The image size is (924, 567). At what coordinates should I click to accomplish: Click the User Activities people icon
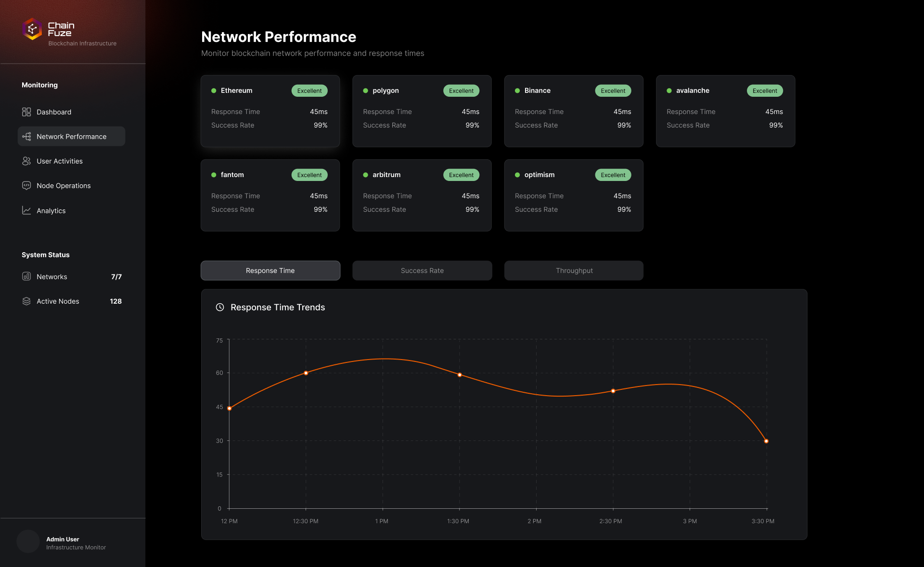click(x=26, y=161)
